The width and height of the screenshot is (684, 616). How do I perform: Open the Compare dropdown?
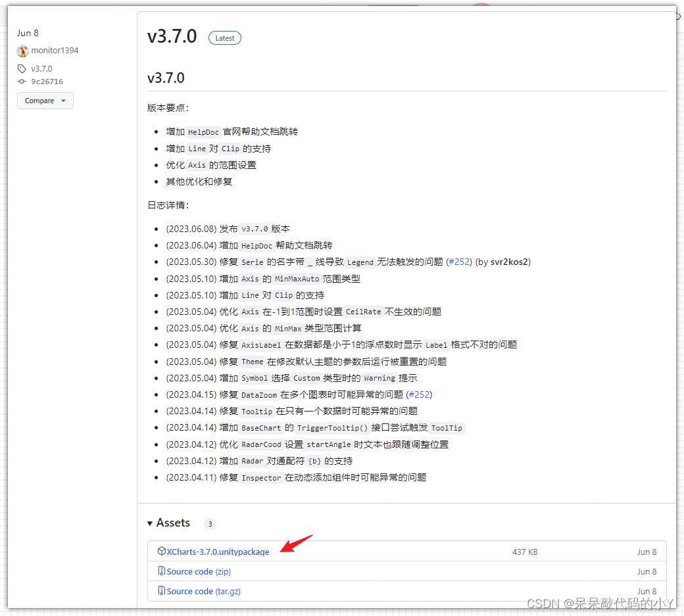point(45,101)
